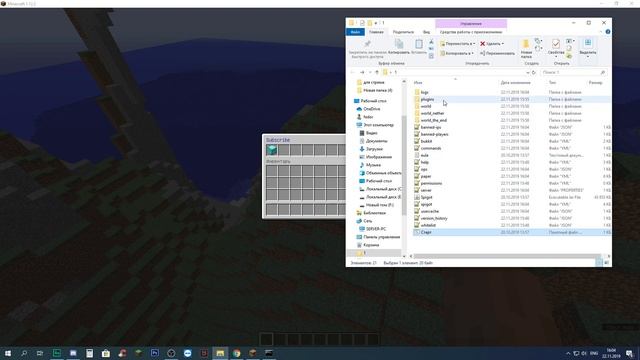Viewport: 640px width, 360px height.
Task: Select the help YML file
Action: pyautogui.click(x=424, y=162)
